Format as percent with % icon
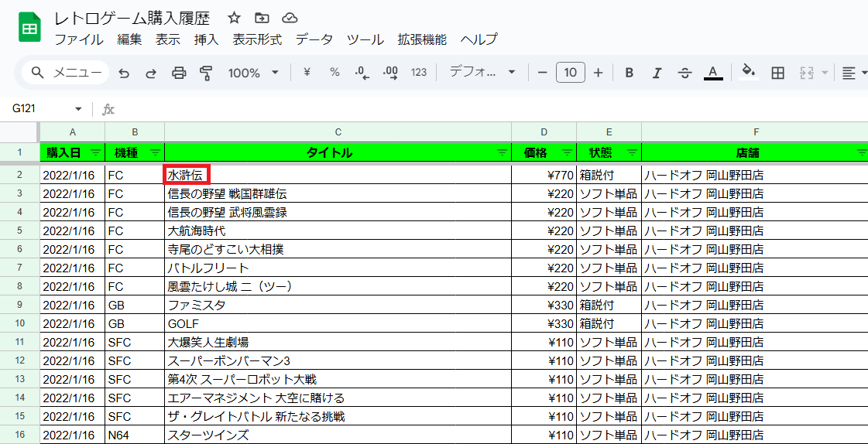The width and height of the screenshot is (868, 444). coord(335,73)
